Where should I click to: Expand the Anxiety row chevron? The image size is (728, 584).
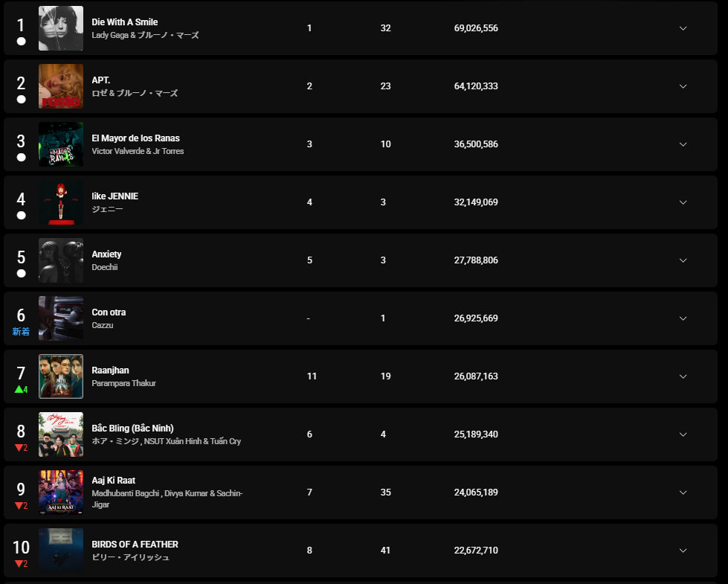click(x=683, y=260)
